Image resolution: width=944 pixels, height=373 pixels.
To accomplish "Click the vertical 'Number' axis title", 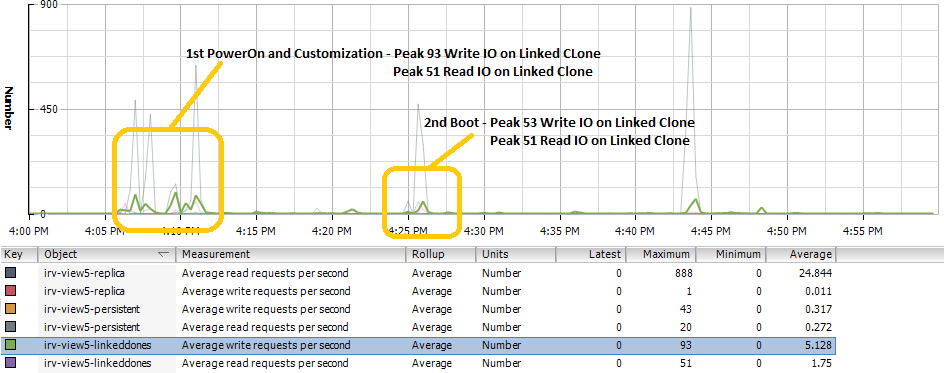I will (9, 109).
